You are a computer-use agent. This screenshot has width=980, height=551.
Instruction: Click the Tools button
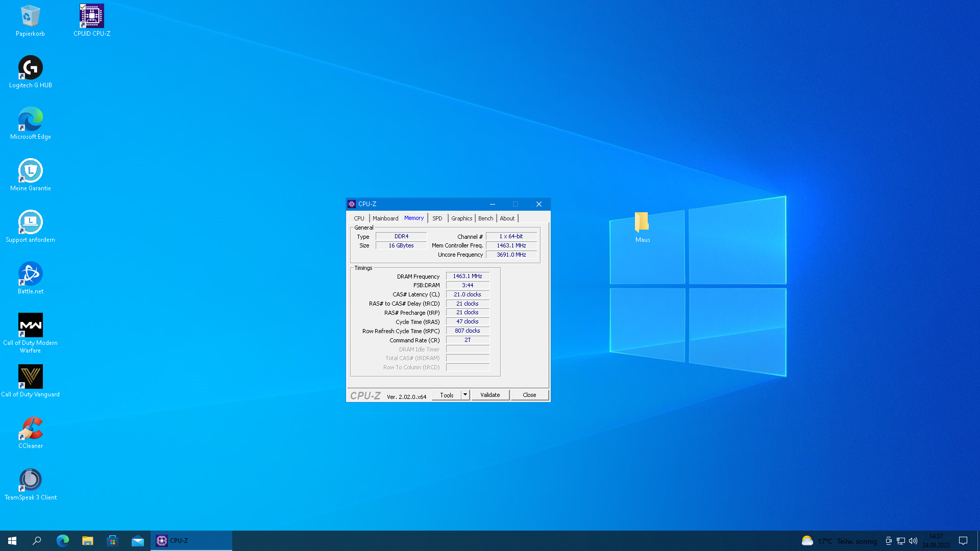pyautogui.click(x=447, y=395)
